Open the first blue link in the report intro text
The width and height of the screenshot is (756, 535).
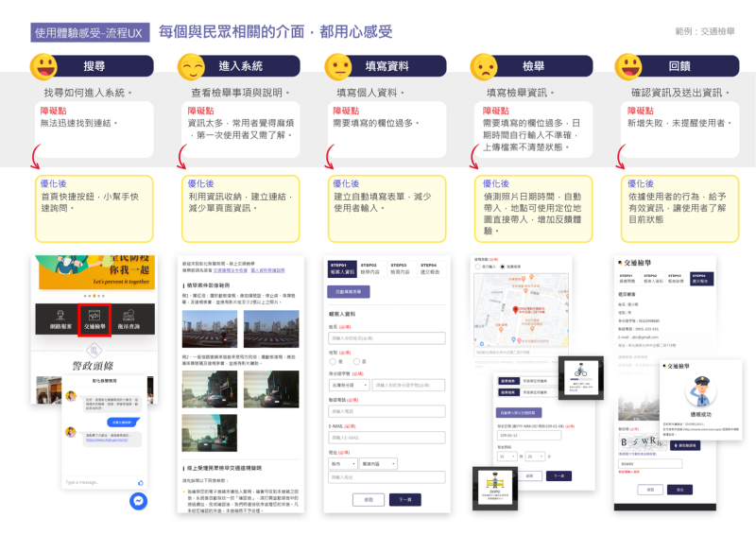click(231, 270)
